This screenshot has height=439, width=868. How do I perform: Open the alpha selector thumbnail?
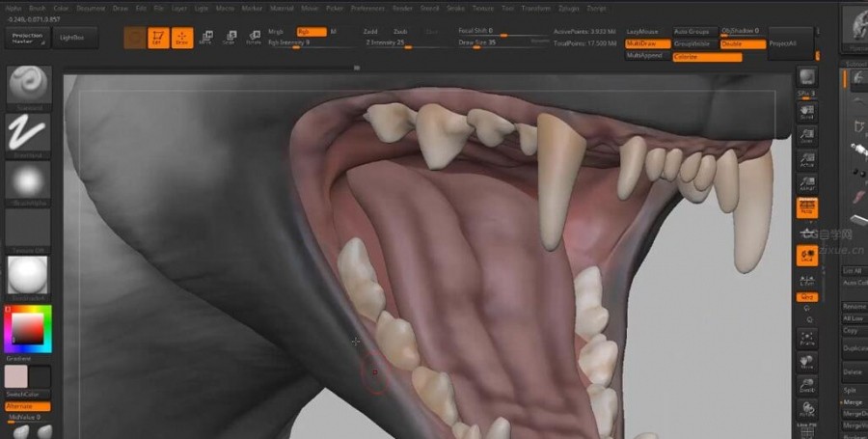point(29,180)
